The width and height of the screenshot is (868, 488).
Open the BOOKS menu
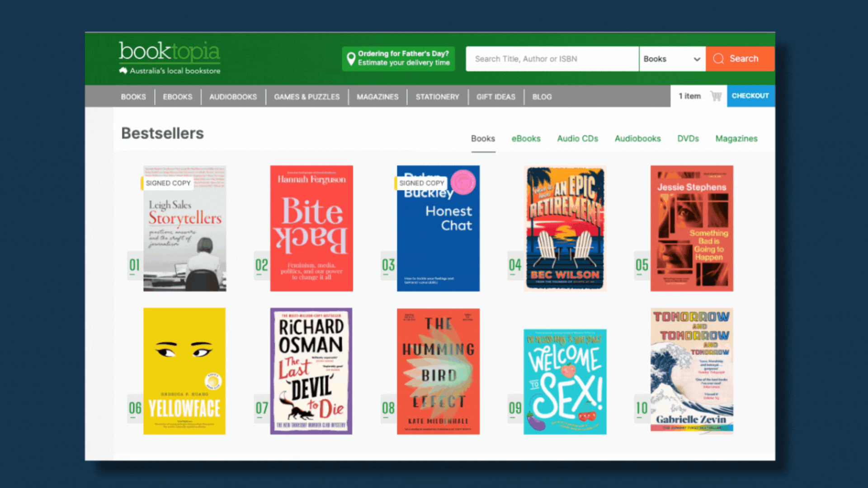133,97
